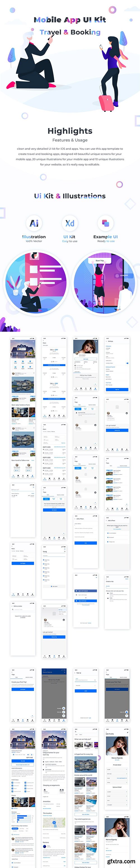Tap Sign Out on the Settings screen
140x868 pixels.
(117, 390)
